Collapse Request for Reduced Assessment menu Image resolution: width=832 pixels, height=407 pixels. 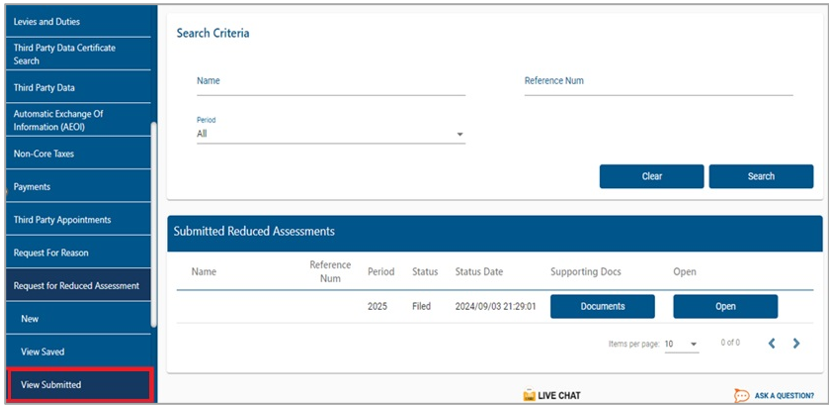pyautogui.click(x=79, y=285)
